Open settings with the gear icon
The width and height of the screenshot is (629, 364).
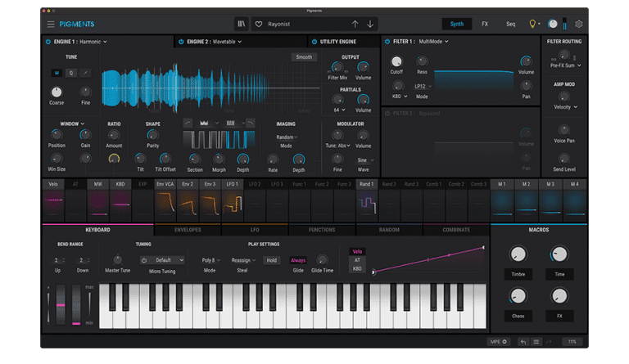click(x=579, y=25)
